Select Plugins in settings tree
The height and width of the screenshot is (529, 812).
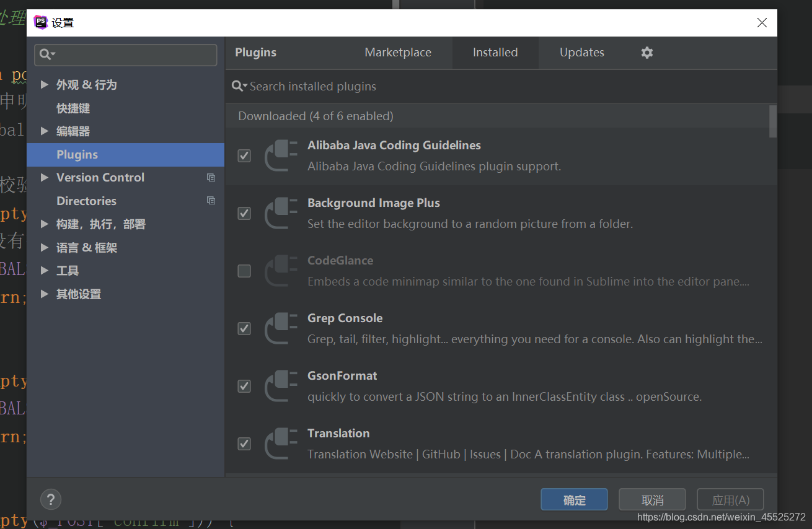(x=125, y=154)
